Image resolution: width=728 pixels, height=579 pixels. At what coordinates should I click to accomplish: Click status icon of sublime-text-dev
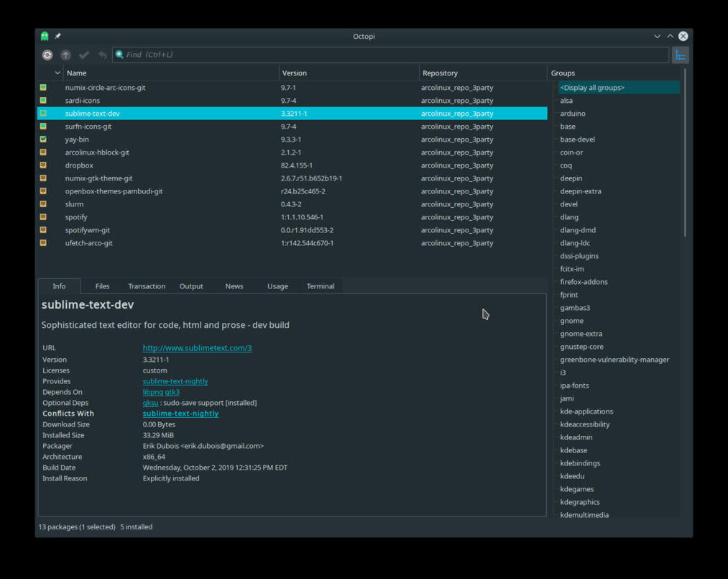[x=43, y=114]
